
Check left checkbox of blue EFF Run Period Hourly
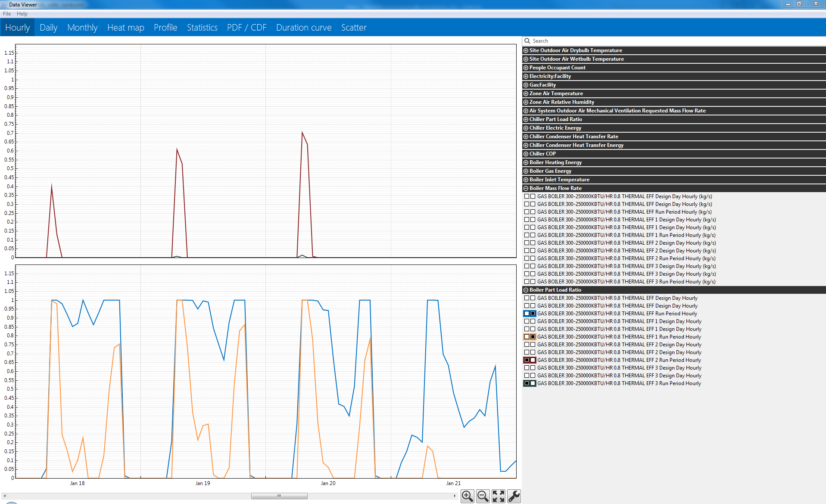click(x=527, y=314)
